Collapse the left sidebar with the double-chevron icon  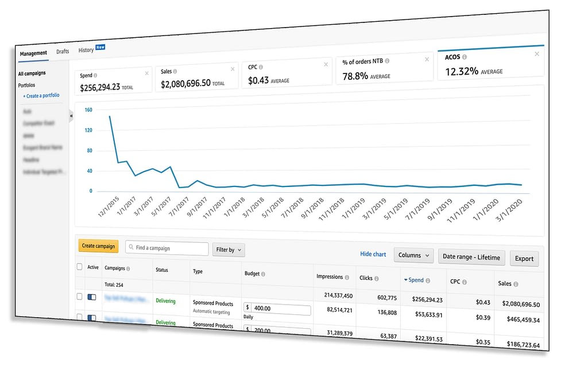(x=71, y=116)
